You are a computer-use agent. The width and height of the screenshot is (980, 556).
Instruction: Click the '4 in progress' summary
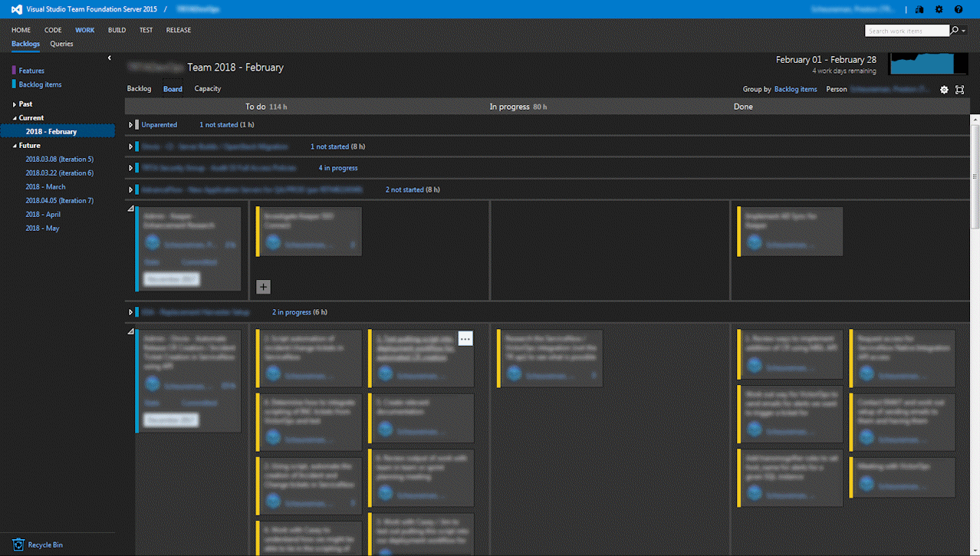338,168
